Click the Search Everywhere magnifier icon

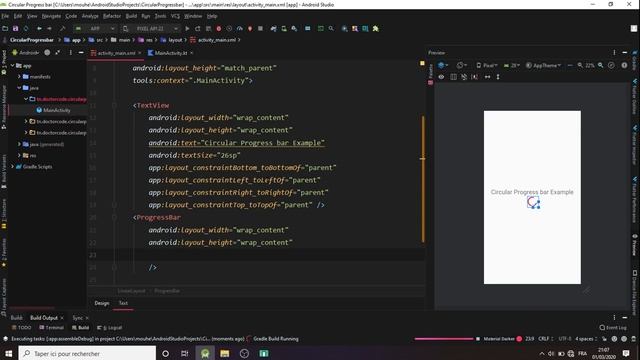331,29
